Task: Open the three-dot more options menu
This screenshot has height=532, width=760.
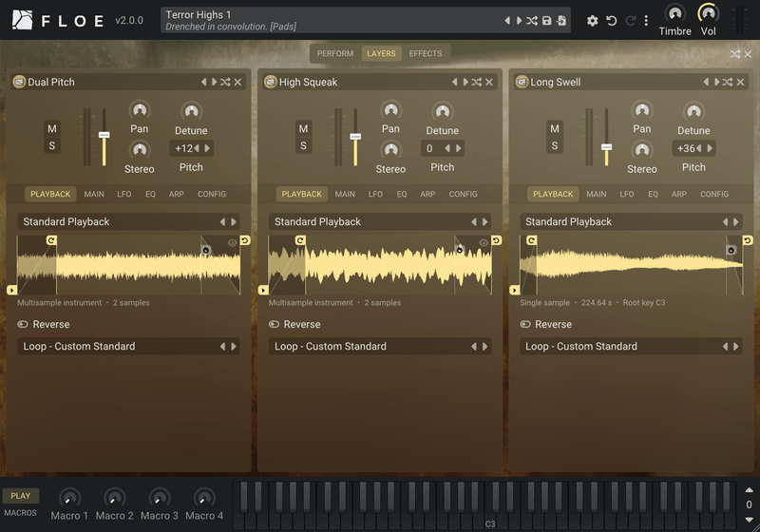Action: pos(646,20)
